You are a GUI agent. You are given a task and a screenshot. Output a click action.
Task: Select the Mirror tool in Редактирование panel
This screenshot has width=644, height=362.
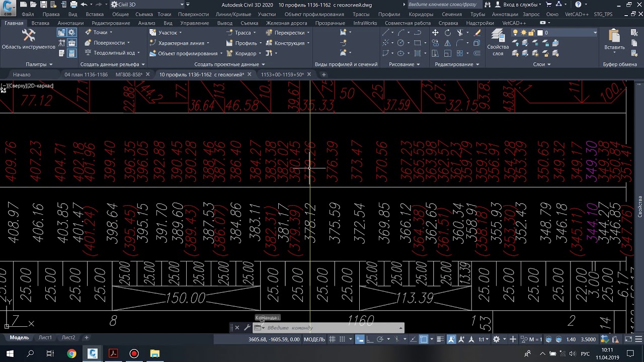pyautogui.click(x=448, y=43)
